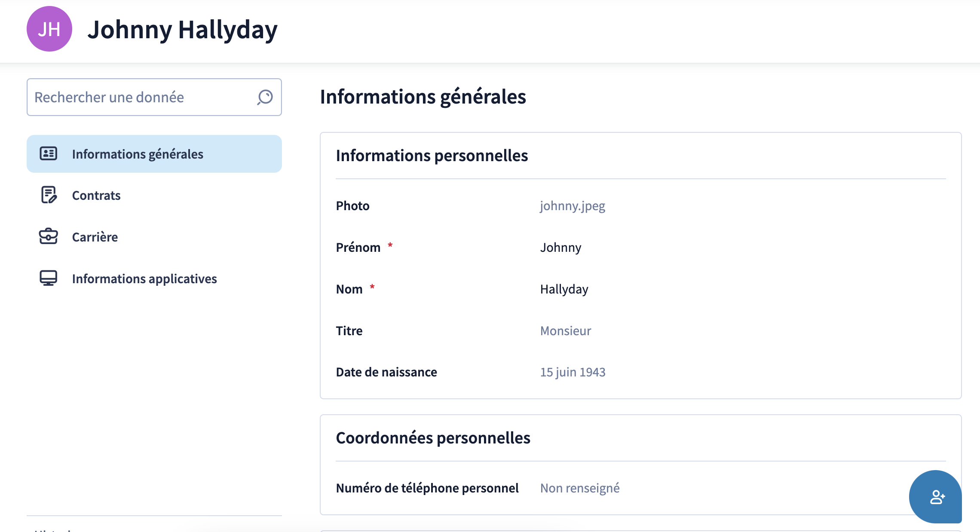Image resolution: width=980 pixels, height=532 pixels.
Task: Click the Carrière briefcase icon
Action: point(49,236)
